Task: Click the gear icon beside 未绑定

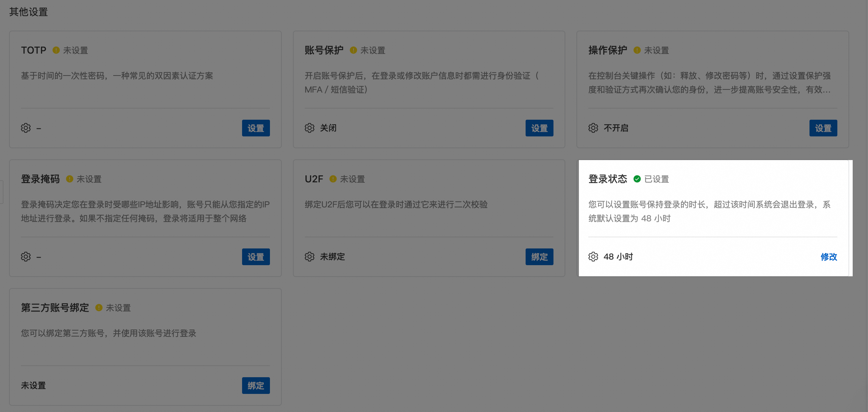Action: coord(309,257)
